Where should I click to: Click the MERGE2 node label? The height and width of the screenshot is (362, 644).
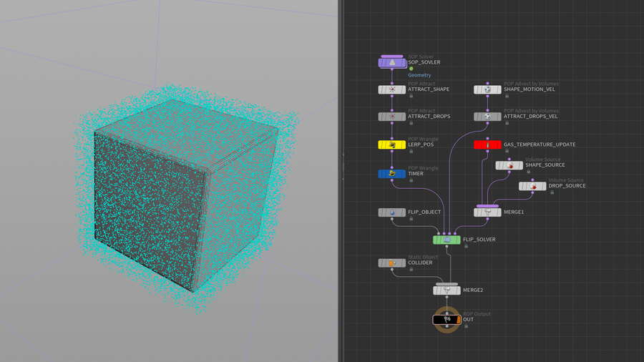click(x=473, y=290)
